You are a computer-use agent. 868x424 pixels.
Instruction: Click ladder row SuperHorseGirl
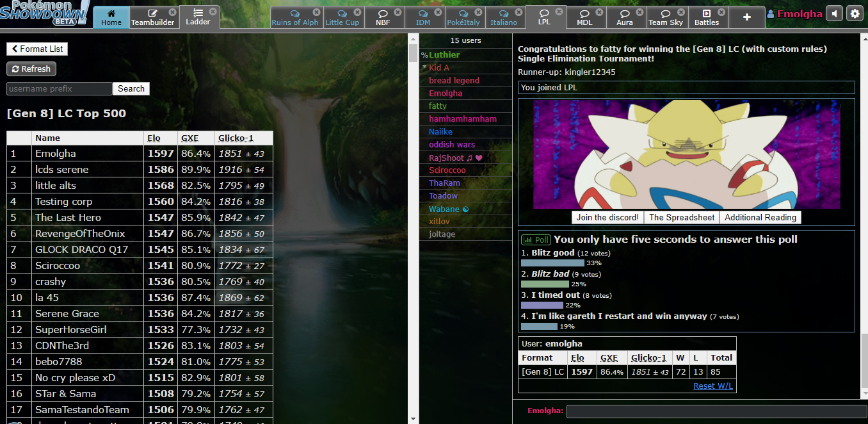[140, 329]
